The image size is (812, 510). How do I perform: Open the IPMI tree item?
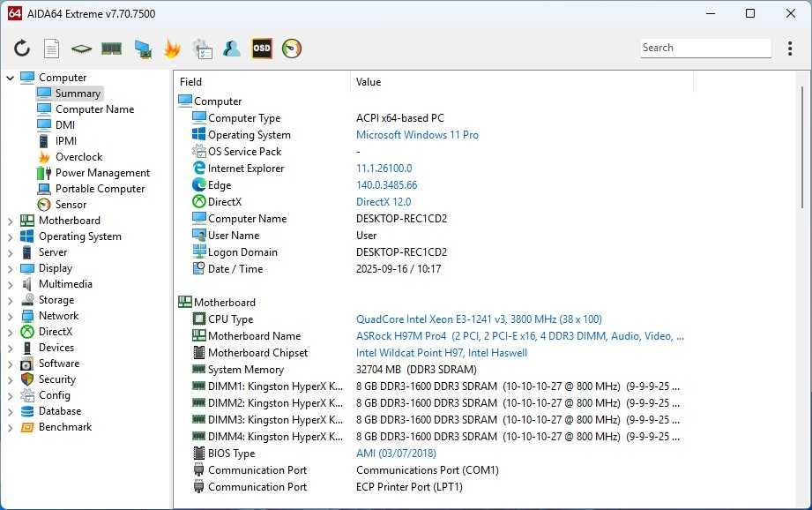(66, 141)
